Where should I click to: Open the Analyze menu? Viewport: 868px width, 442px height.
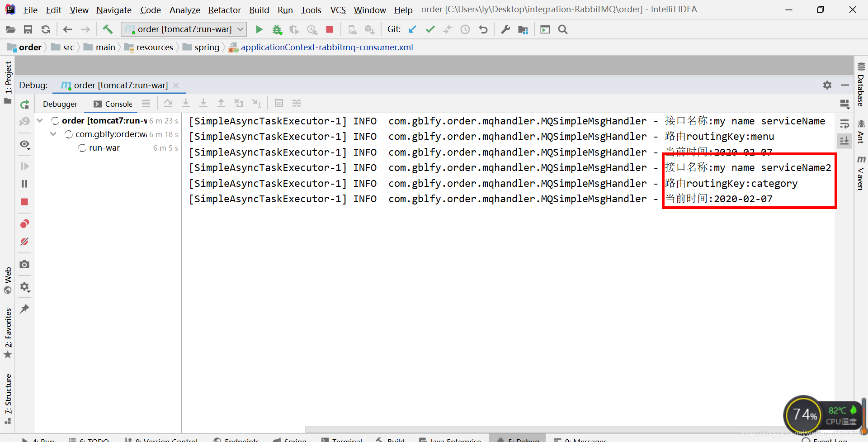click(x=184, y=10)
